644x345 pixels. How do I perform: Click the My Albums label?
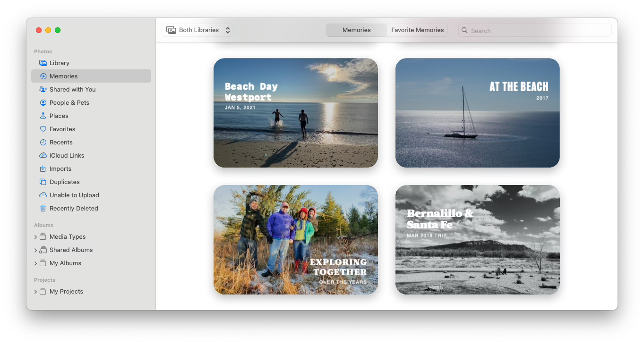coord(65,263)
